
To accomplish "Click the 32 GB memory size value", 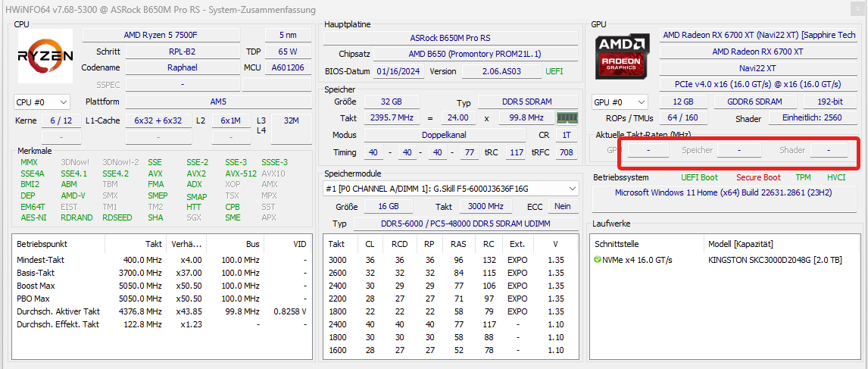I will [x=392, y=102].
